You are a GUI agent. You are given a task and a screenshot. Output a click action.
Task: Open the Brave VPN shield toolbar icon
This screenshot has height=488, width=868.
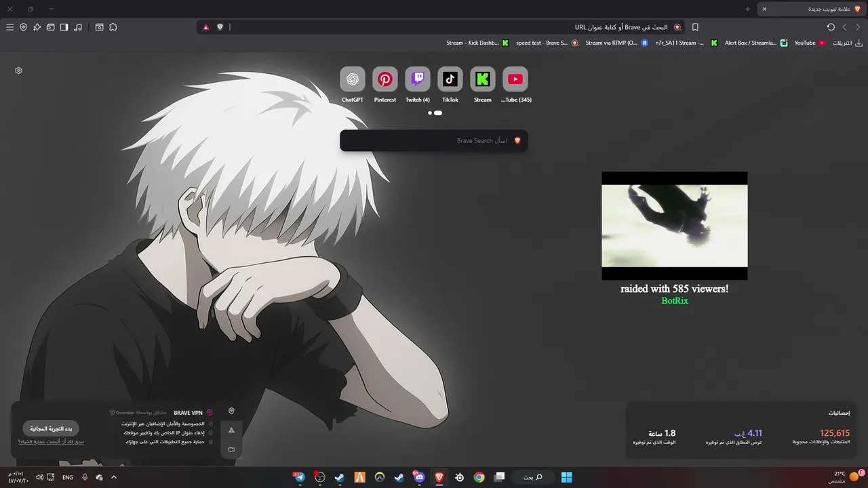click(23, 27)
